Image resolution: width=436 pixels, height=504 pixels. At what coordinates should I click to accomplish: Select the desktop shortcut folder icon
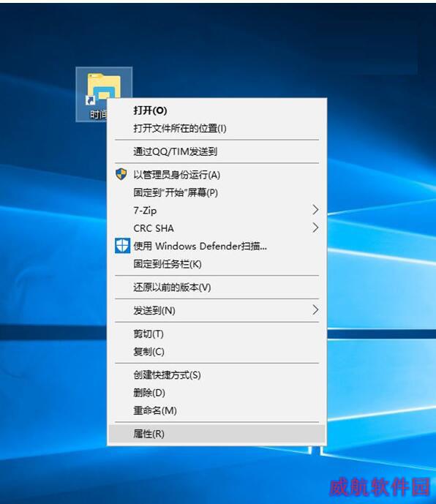[x=104, y=88]
